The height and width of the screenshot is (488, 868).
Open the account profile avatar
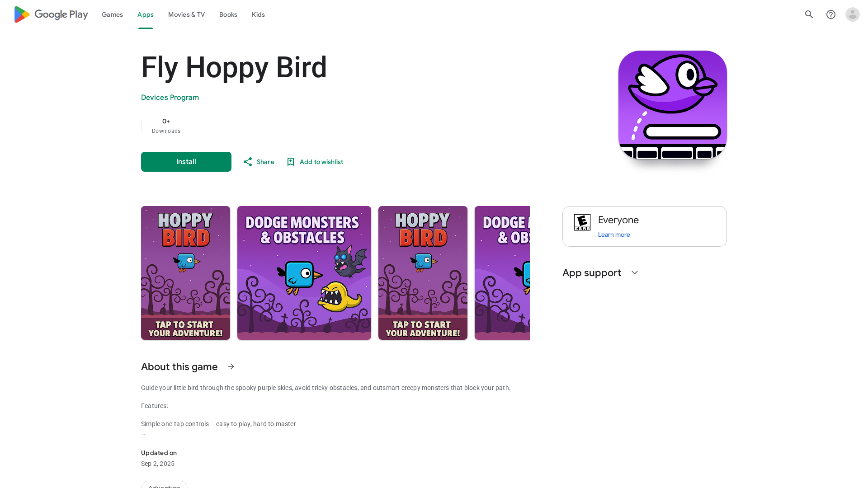pyautogui.click(x=853, y=14)
